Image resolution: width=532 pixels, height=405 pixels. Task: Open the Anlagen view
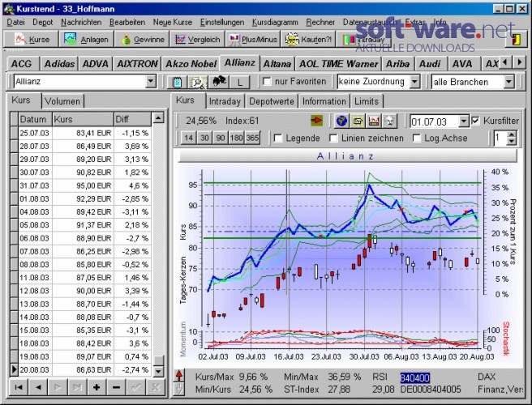tap(87, 40)
